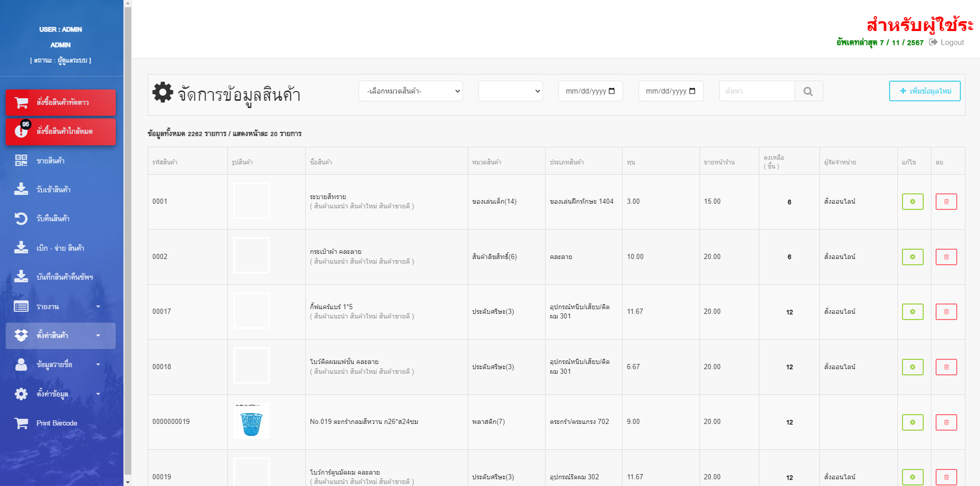Click edit icon for product 00017

[x=912, y=312]
